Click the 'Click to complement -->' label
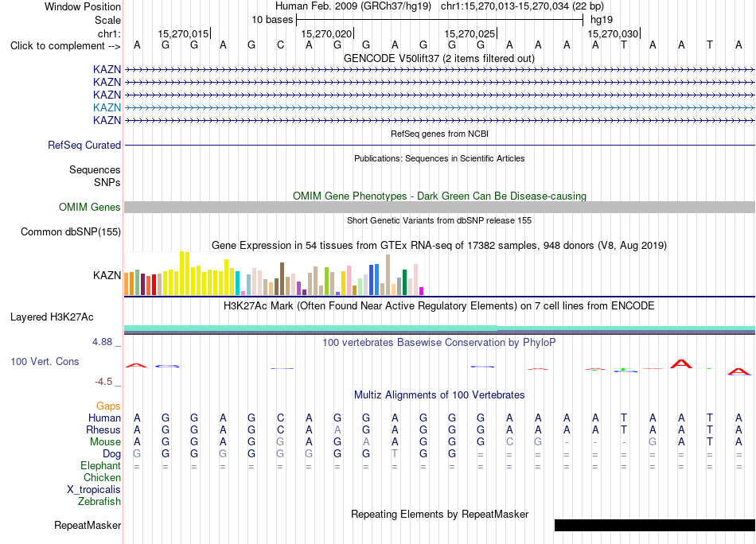756x544 pixels. point(65,46)
